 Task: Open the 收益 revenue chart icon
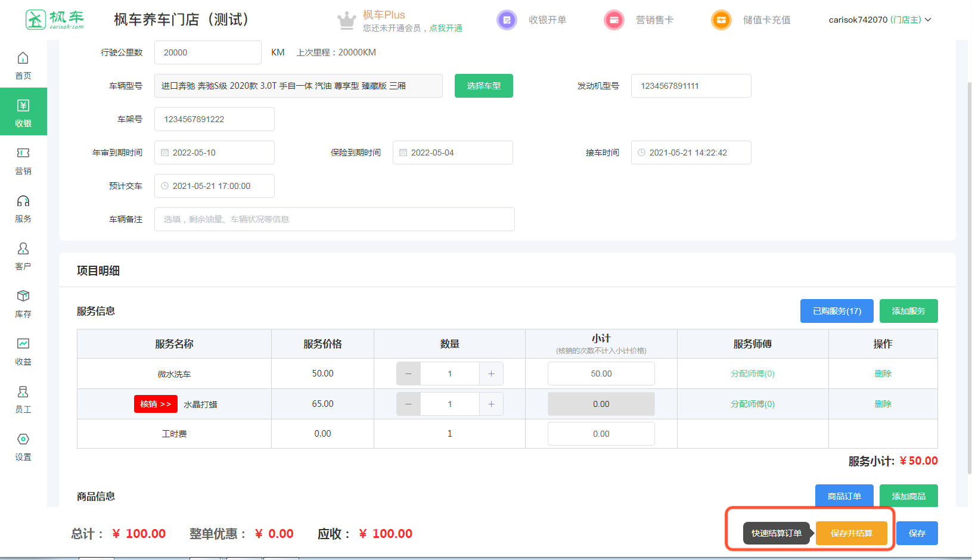23,344
